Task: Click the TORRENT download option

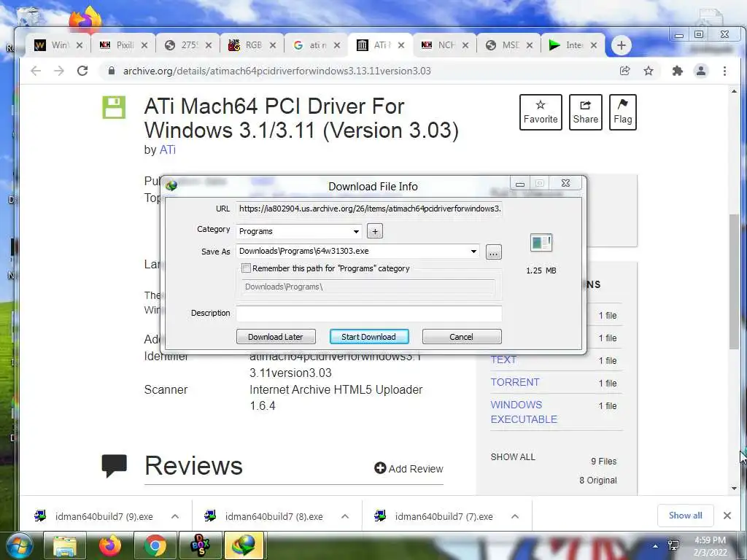Action: click(x=515, y=382)
